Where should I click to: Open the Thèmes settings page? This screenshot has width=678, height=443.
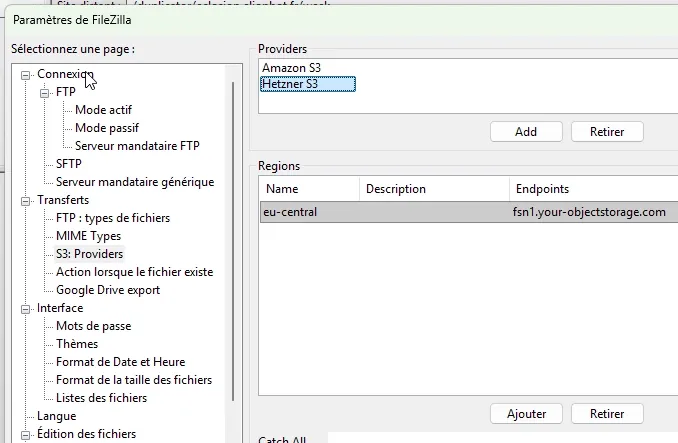[77, 344]
